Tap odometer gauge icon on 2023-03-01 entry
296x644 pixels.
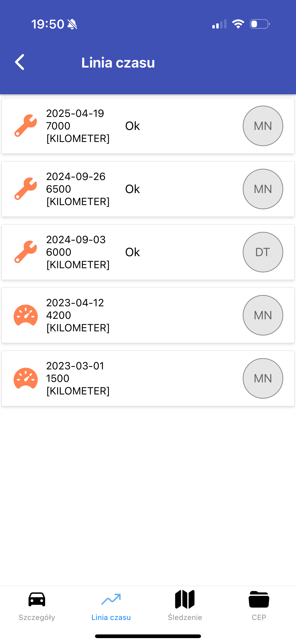pyautogui.click(x=26, y=378)
